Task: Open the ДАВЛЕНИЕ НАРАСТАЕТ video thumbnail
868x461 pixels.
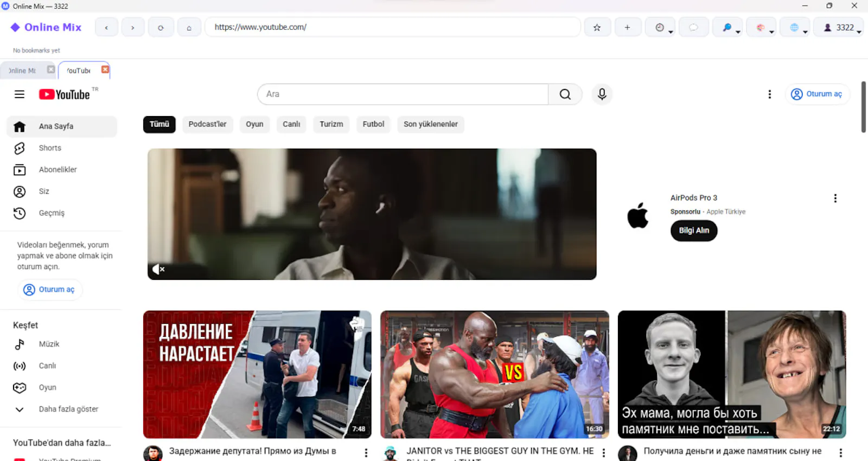Action: click(x=257, y=374)
